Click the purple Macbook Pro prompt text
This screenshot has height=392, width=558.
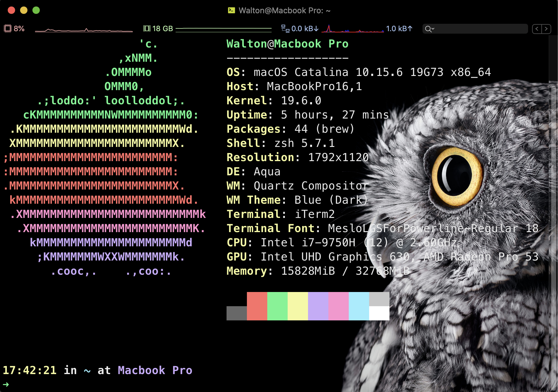pos(155,370)
